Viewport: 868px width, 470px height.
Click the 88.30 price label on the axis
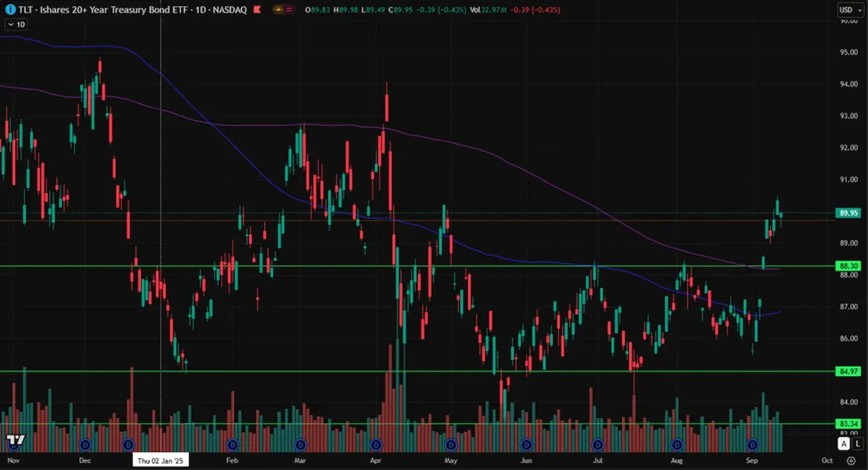pos(849,266)
